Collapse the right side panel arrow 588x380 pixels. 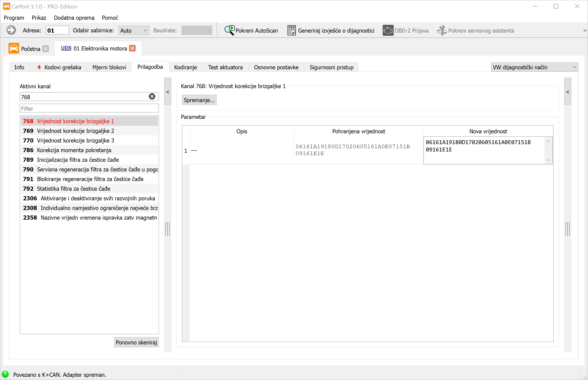tap(568, 92)
